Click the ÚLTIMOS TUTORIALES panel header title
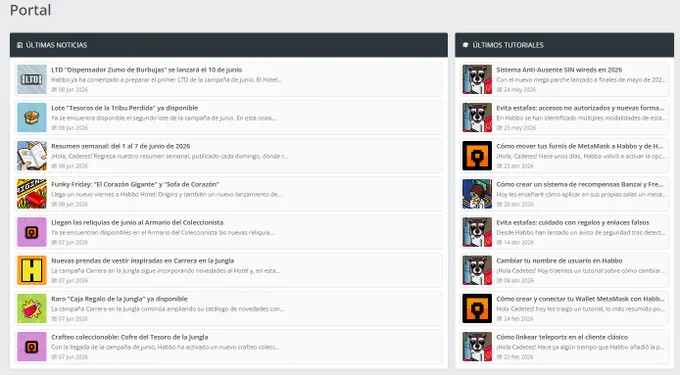 click(x=508, y=45)
